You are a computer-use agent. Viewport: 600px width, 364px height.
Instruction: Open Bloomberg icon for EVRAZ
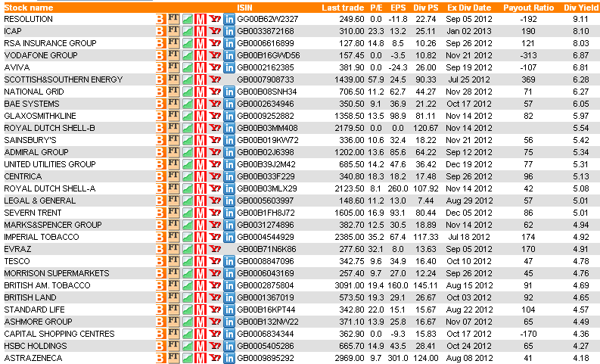[160, 249]
